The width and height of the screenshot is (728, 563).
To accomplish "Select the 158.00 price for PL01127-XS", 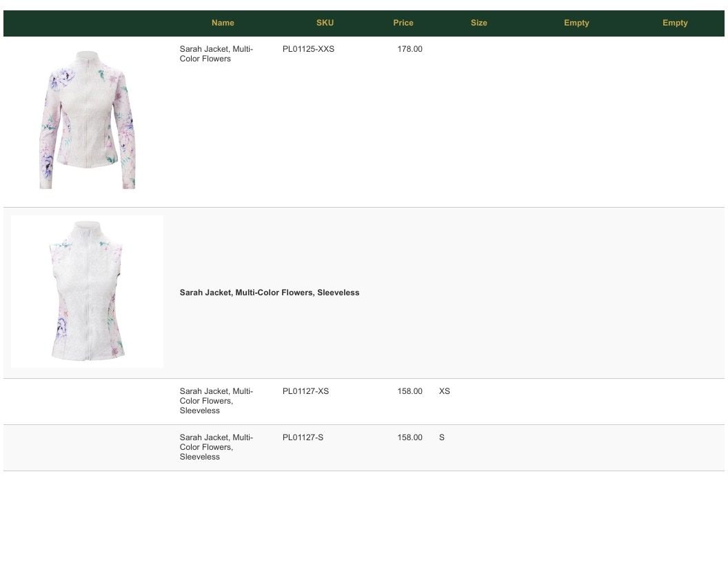I will [x=410, y=391].
